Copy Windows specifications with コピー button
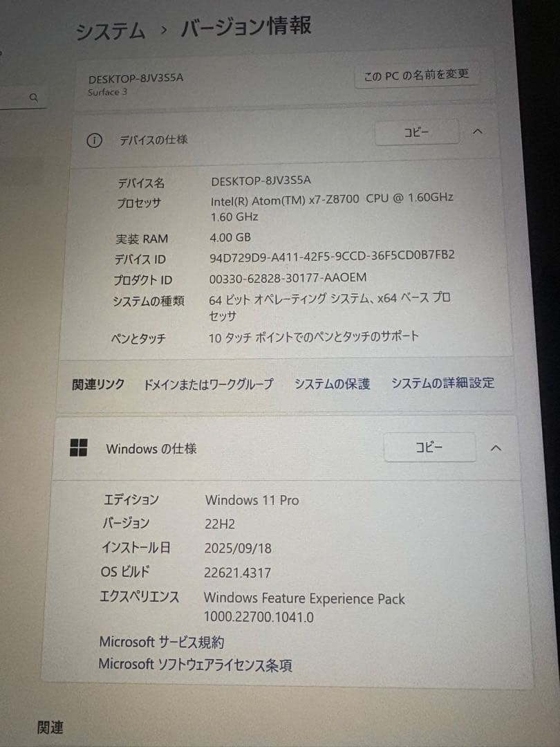The image size is (560, 747). point(429,447)
